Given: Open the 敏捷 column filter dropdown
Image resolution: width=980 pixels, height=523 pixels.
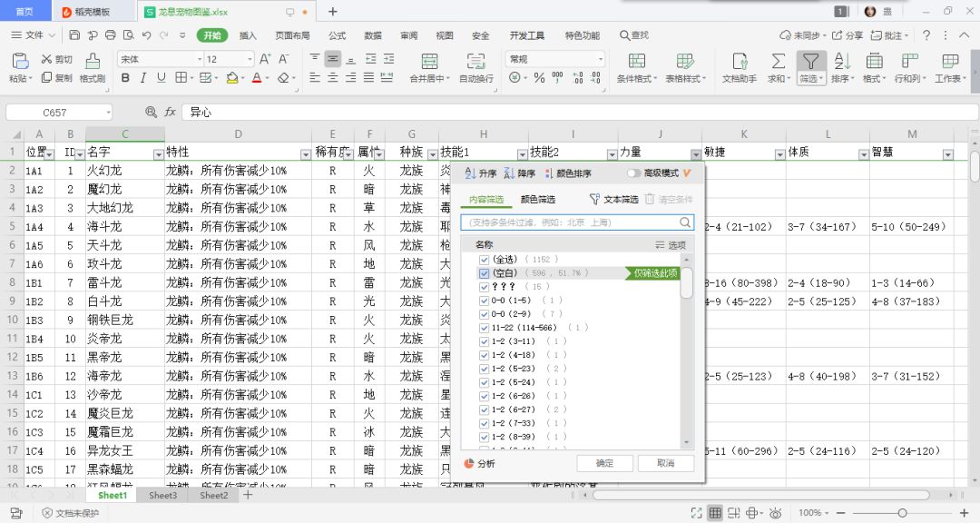Looking at the screenshot, I should coord(779,153).
